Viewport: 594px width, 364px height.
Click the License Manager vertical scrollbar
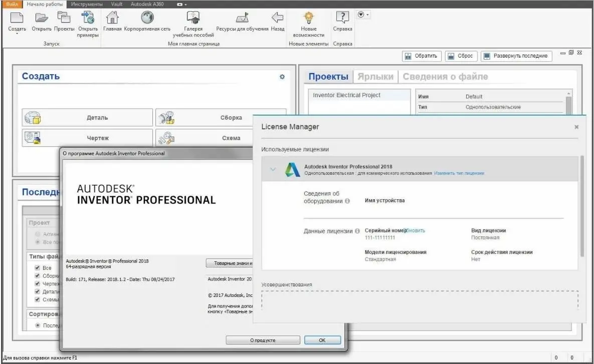pos(582,206)
